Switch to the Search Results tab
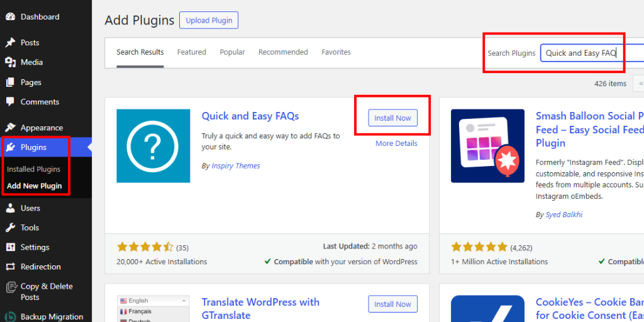The height and width of the screenshot is (322, 644). 140,52
